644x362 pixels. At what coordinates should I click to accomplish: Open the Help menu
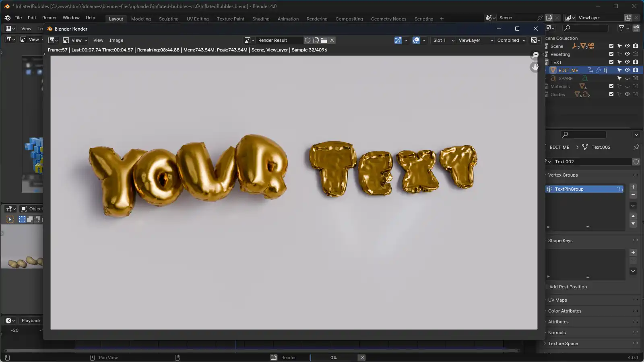click(x=91, y=18)
